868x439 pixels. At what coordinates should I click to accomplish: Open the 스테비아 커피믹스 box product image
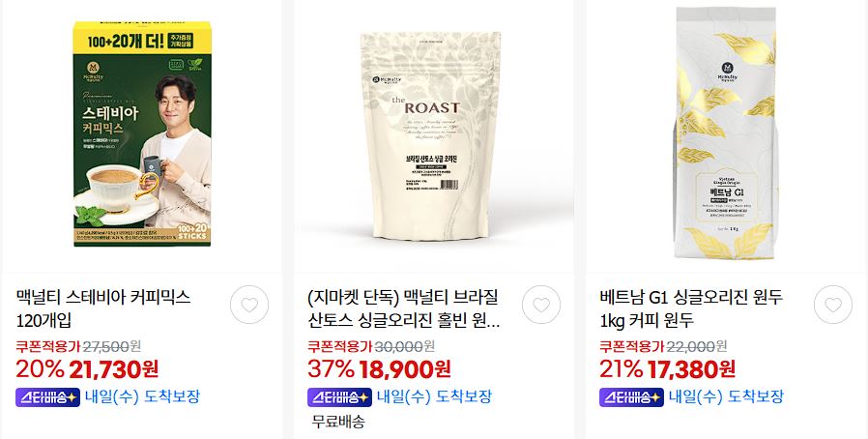(x=142, y=134)
